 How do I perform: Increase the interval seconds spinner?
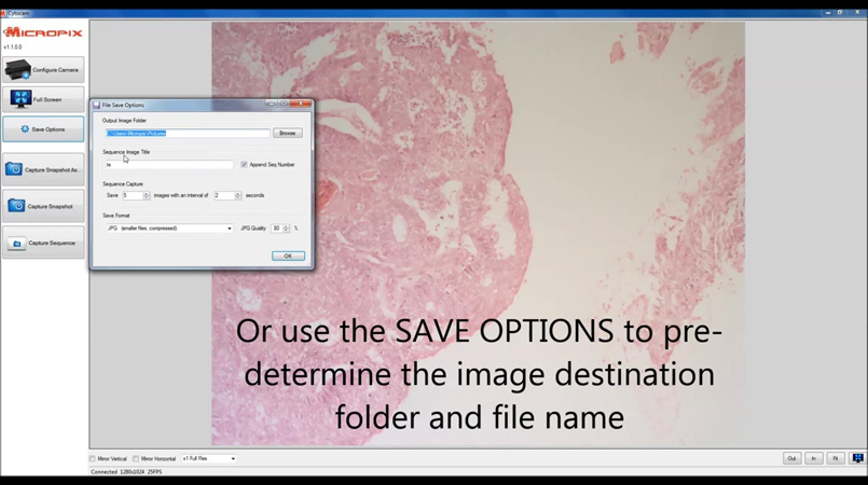[238, 194]
